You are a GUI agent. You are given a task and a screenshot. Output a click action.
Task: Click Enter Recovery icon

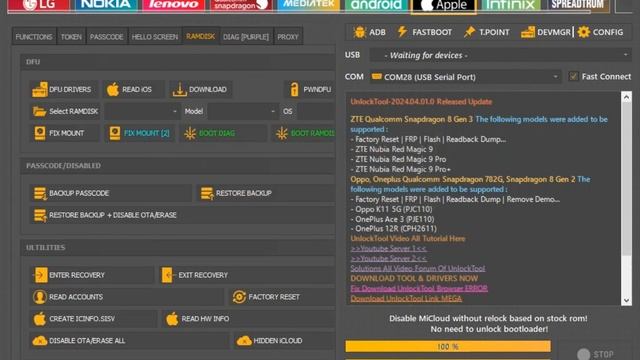[40, 275]
